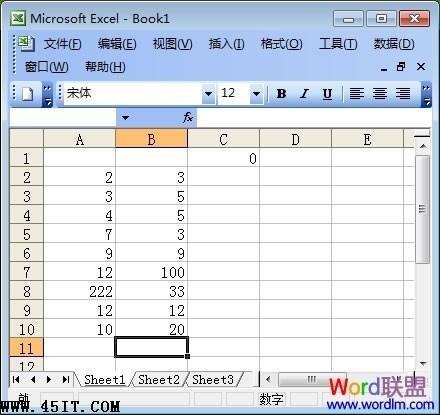This screenshot has width=440, height=415.
Task: Expand the formatting toolbar options chevron
Action: click(x=426, y=95)
